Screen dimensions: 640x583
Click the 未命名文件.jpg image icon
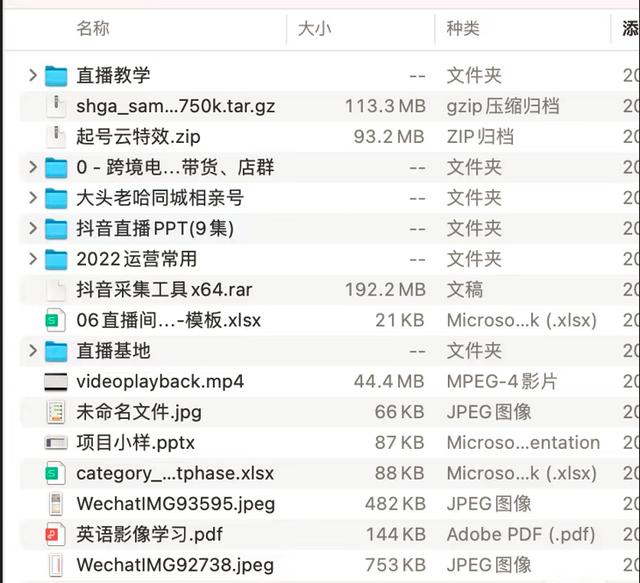(x=56, y=412)
